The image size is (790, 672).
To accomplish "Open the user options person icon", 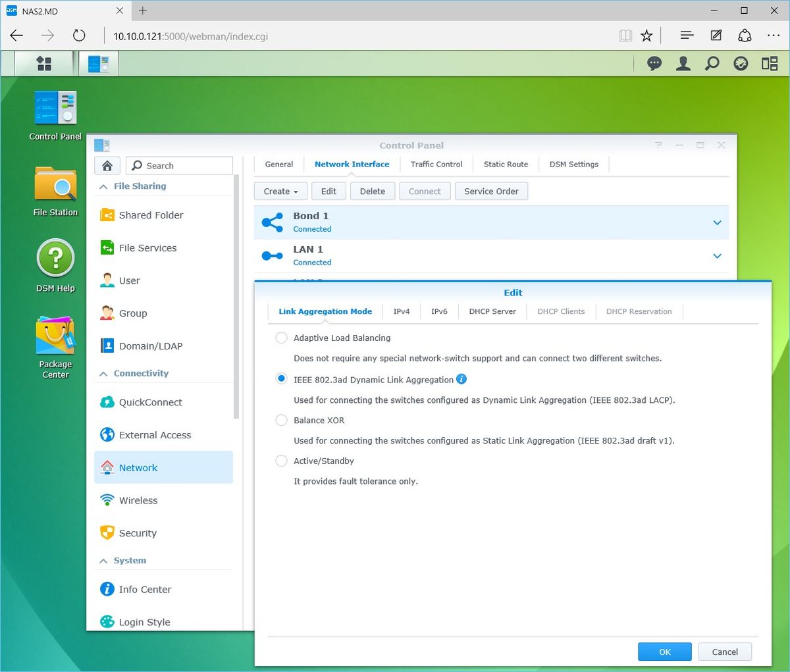I will 683,63.
